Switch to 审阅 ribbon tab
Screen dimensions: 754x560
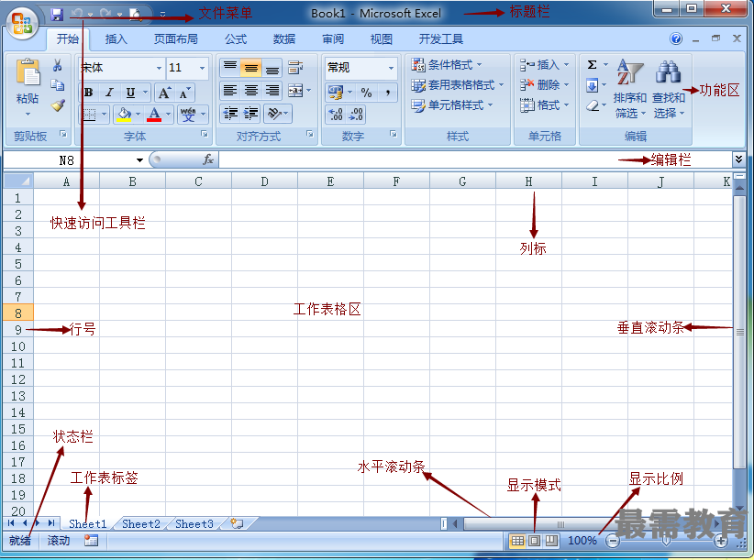[x=333, y=38]
